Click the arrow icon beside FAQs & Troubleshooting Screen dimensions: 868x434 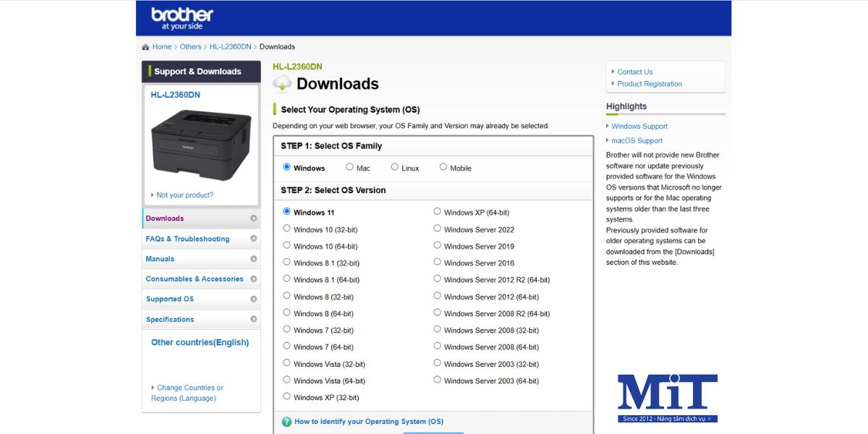coord(253,239)
